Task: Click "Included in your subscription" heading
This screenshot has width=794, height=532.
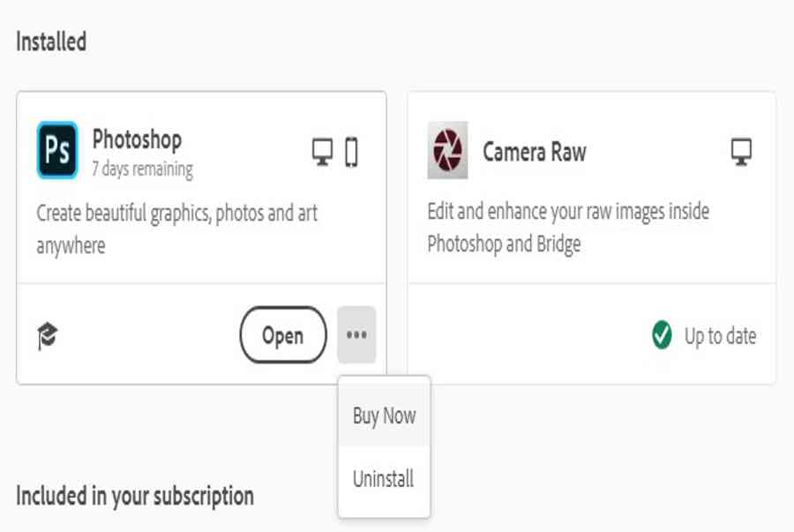Action: pos(135,496)
